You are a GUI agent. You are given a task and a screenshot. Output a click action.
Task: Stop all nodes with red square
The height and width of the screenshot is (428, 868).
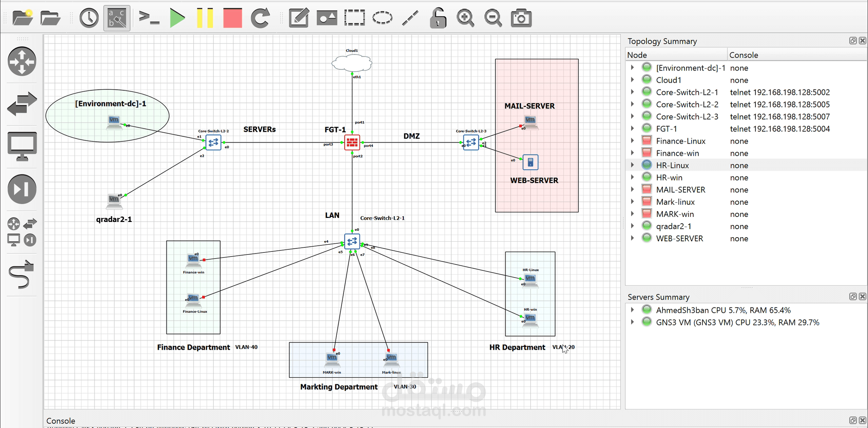233,18
